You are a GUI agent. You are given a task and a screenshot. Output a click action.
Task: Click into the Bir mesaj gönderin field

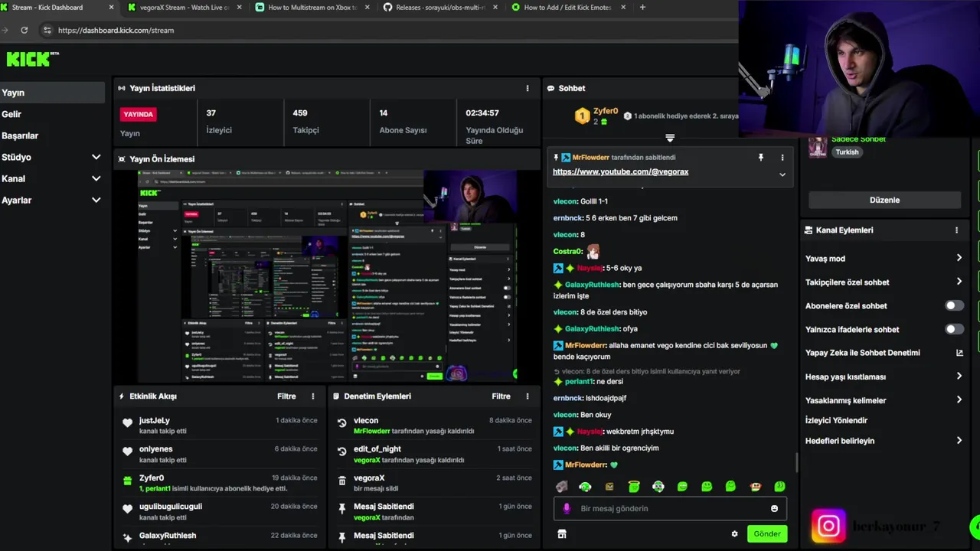670,508
